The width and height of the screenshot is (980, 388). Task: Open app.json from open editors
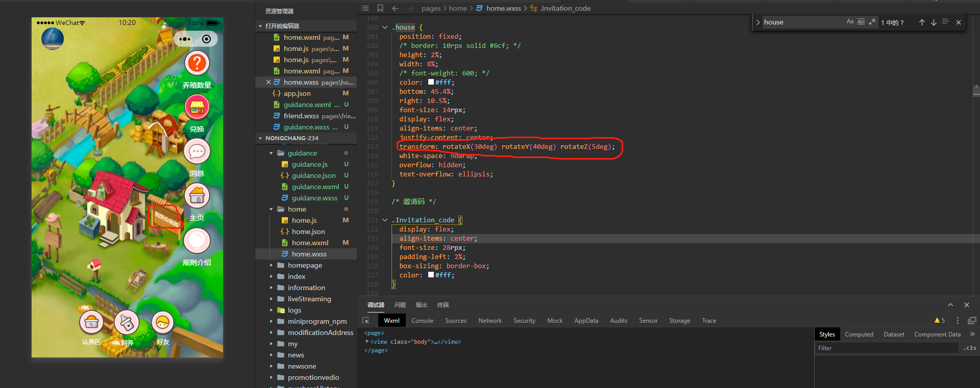click(297, 93)
